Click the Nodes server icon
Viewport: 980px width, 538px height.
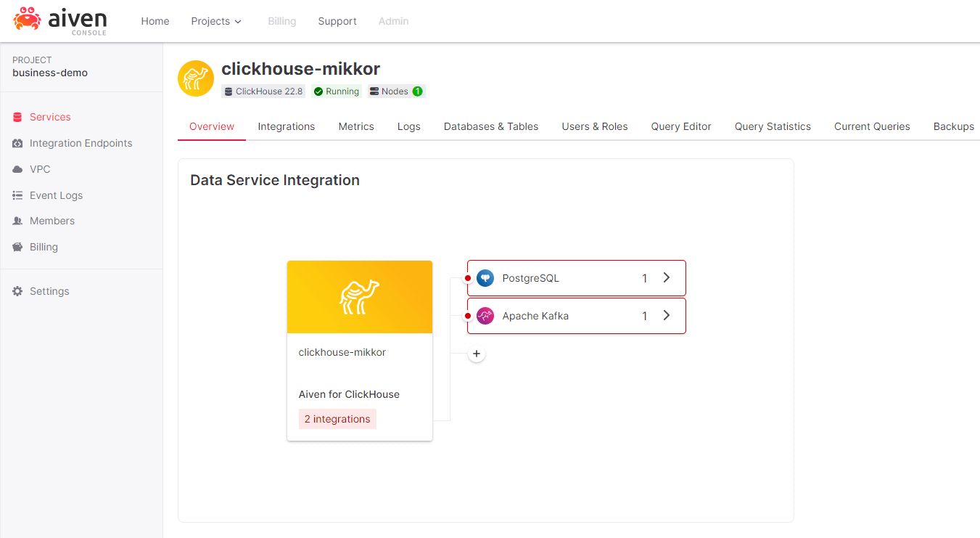click(374, 91)
